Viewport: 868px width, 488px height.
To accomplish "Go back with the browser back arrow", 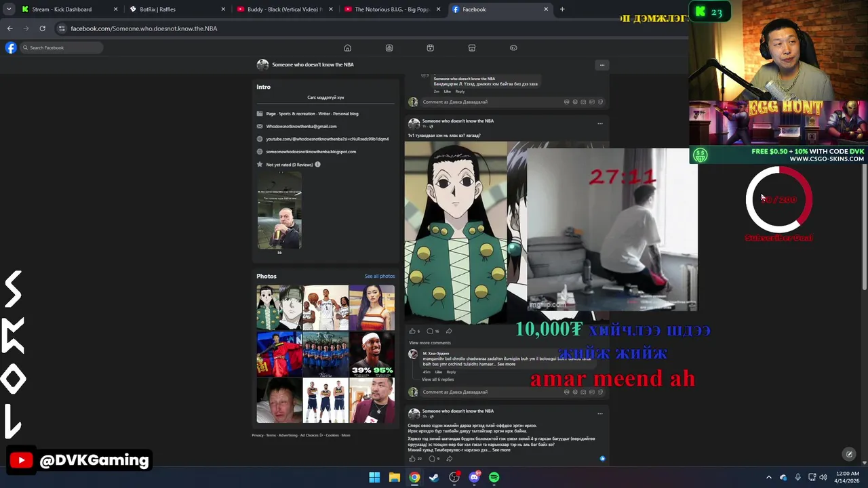I will [9, 28].
